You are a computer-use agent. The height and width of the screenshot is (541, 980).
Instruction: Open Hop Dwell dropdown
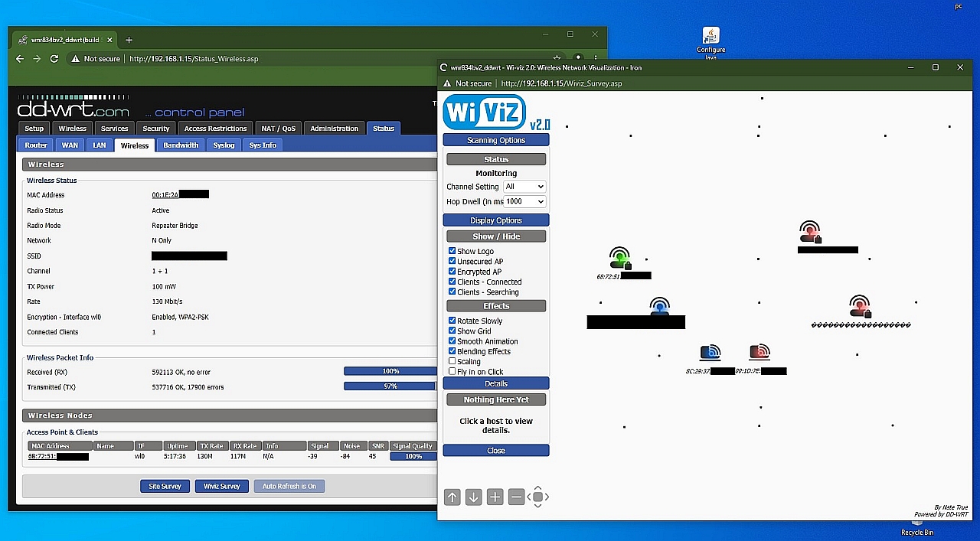pos(524,201)
